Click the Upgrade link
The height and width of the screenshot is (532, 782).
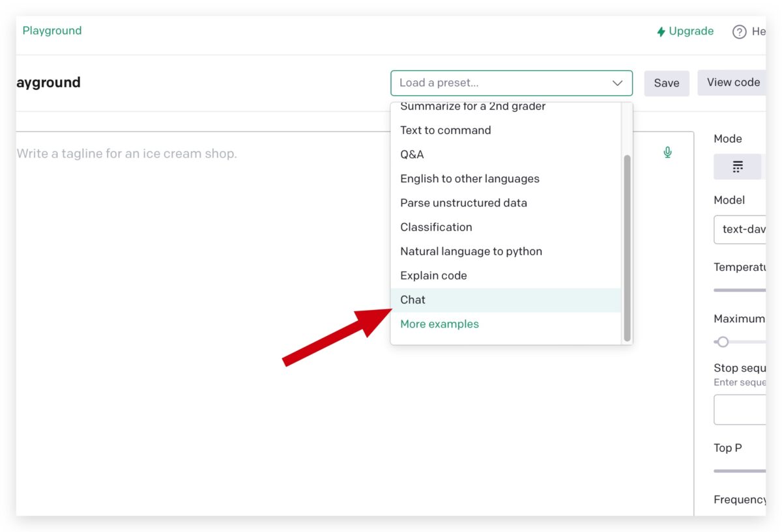685,31
